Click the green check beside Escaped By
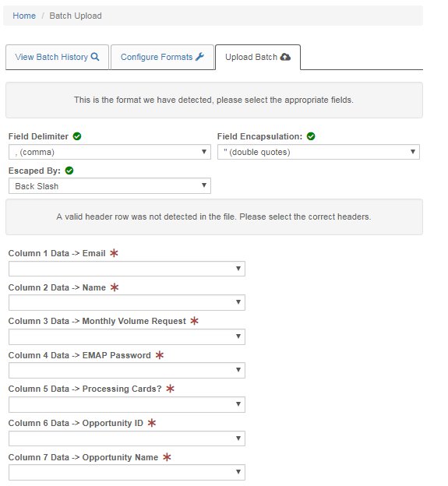 click(69, 171)
